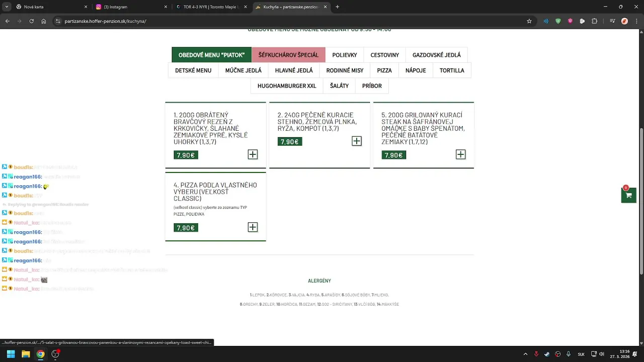The width and height of the screenshot is (644, 362).
Task: Add pečené kuracie stehno dish with plus icon
Action: tap(357, 141)
